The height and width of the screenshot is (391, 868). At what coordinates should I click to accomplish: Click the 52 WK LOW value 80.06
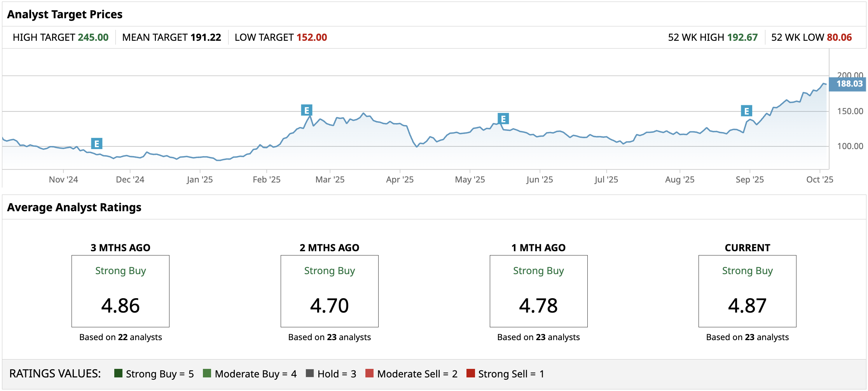(839, 37)
